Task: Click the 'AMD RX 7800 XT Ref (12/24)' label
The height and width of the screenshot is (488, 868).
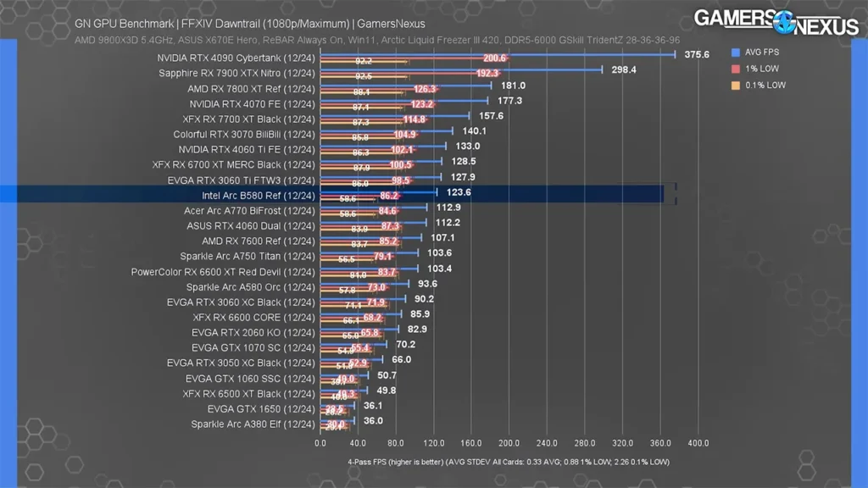Action: pyautogui.click(x=251, y=88)
